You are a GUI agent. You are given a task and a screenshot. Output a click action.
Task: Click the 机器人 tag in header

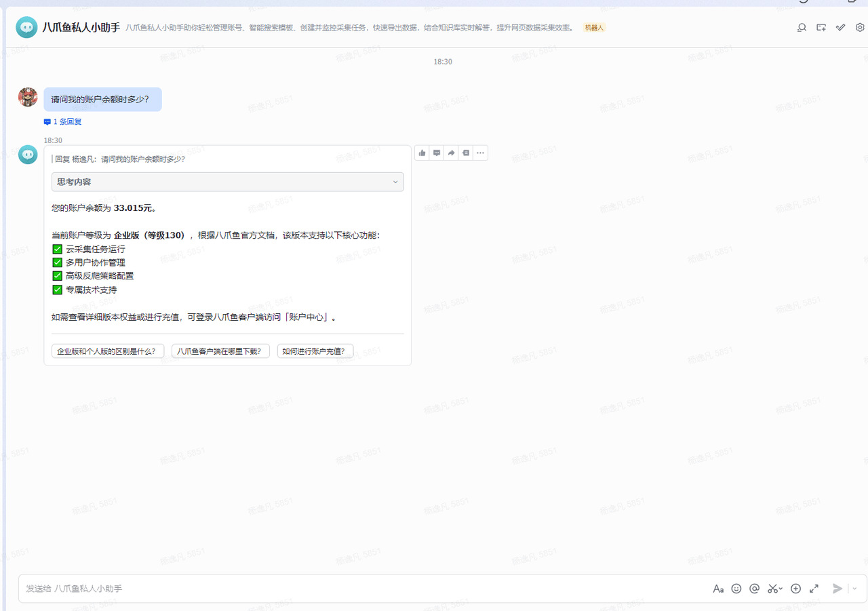[x=594, y=28]
